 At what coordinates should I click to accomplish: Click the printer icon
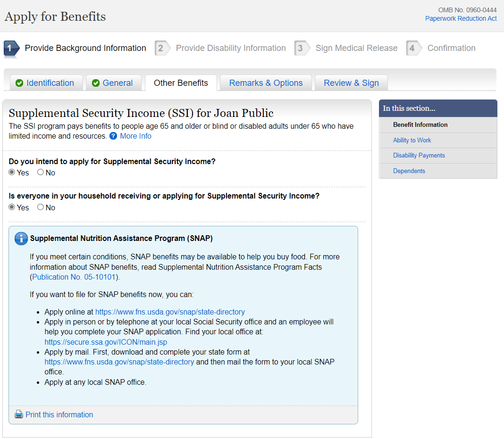click(x=19, y=414)
